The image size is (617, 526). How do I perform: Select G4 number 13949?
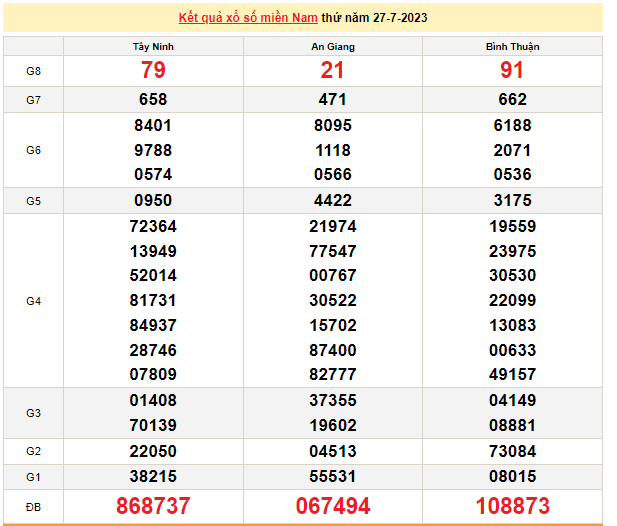pyautogui.click(x=153, y=251)
